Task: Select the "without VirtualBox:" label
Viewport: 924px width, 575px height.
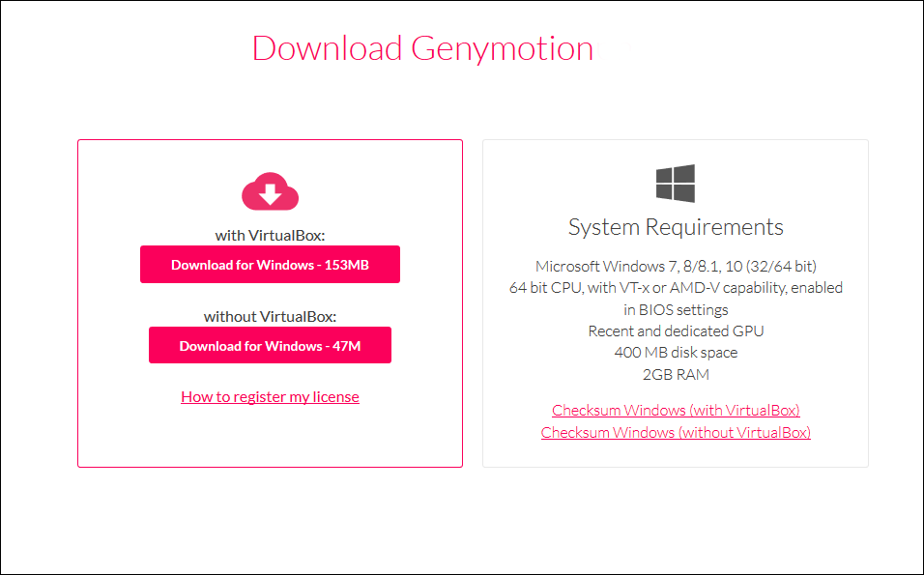Action: point(270,316)
